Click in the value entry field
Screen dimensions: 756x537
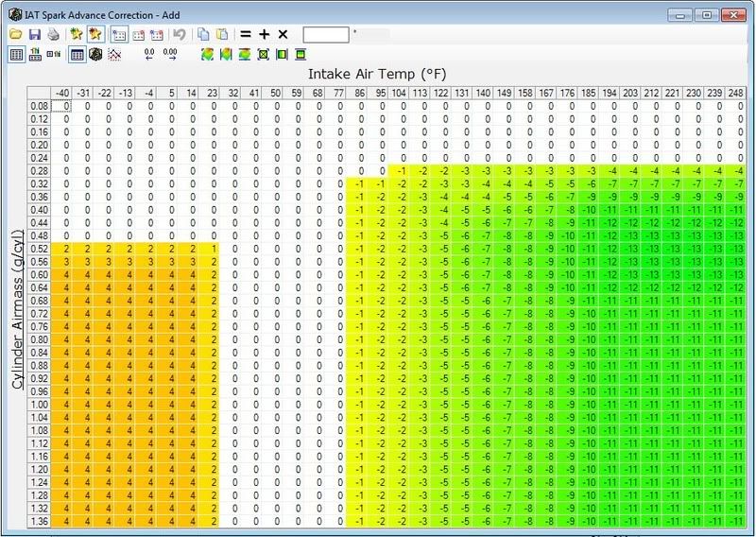tap(325, 34)
